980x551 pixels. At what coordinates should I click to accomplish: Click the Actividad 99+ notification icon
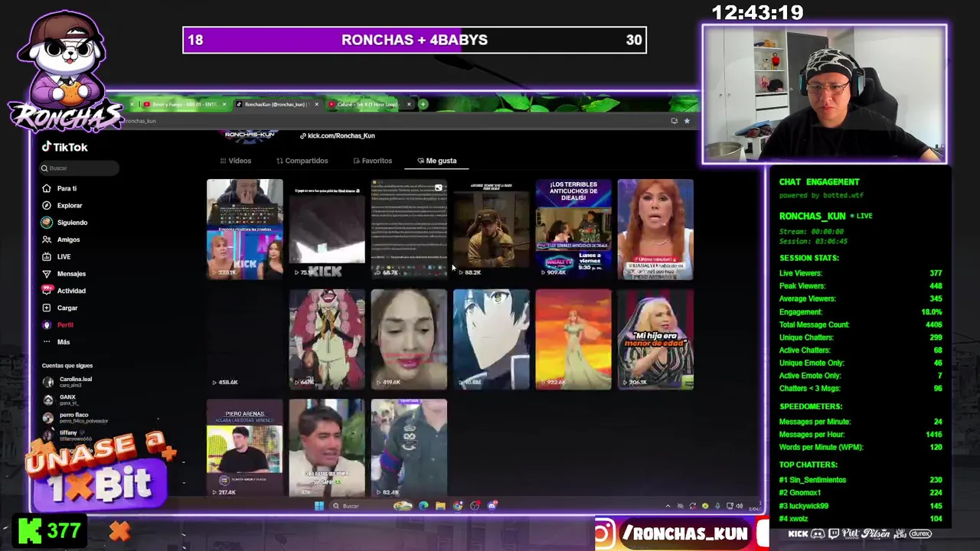pos(47,290)
